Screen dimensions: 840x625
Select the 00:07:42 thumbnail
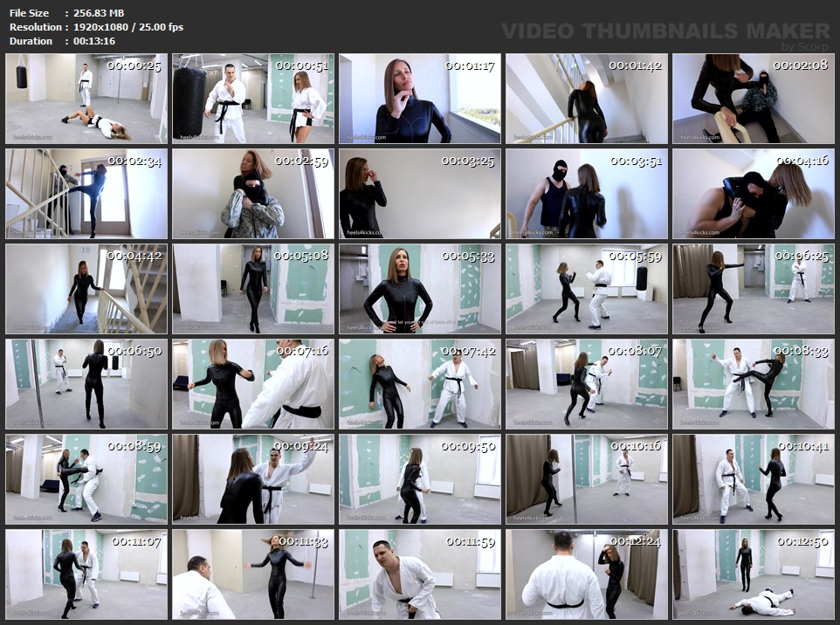420,384
